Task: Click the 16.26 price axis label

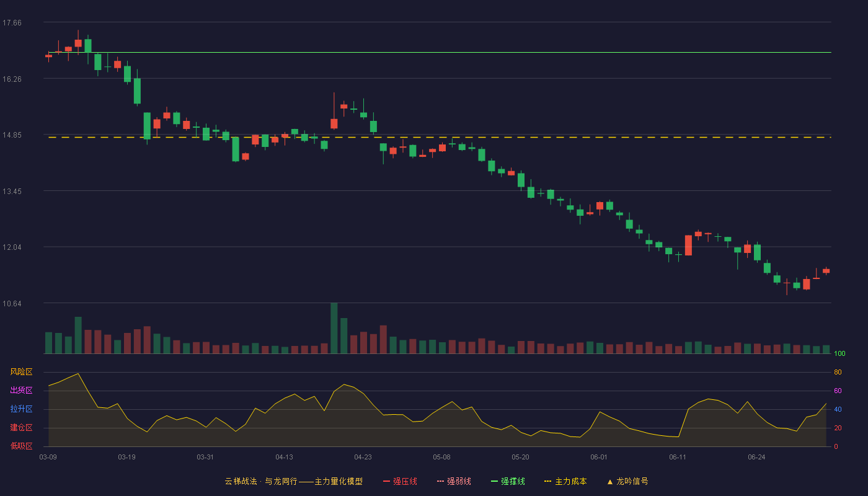Action: [12, 79]
